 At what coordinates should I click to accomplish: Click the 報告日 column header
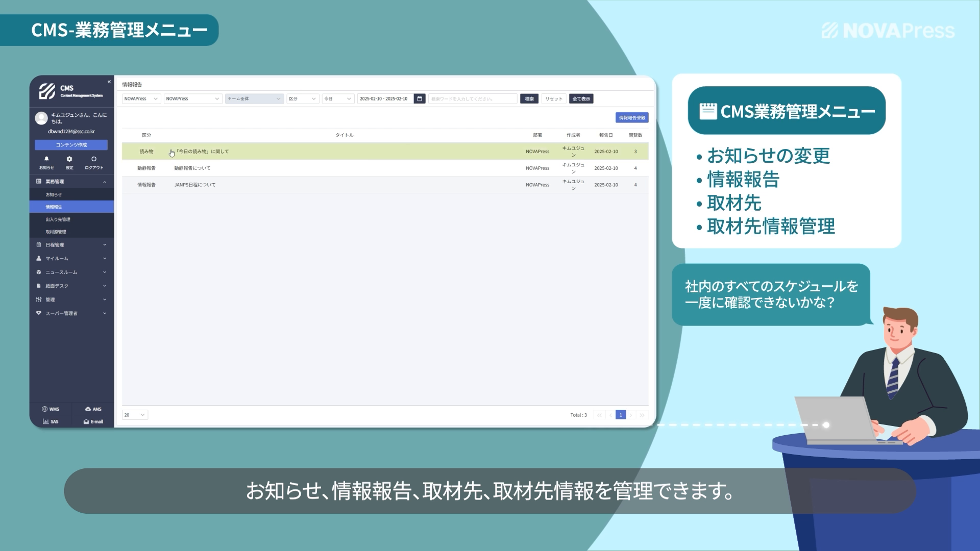[x=606, y=135]
